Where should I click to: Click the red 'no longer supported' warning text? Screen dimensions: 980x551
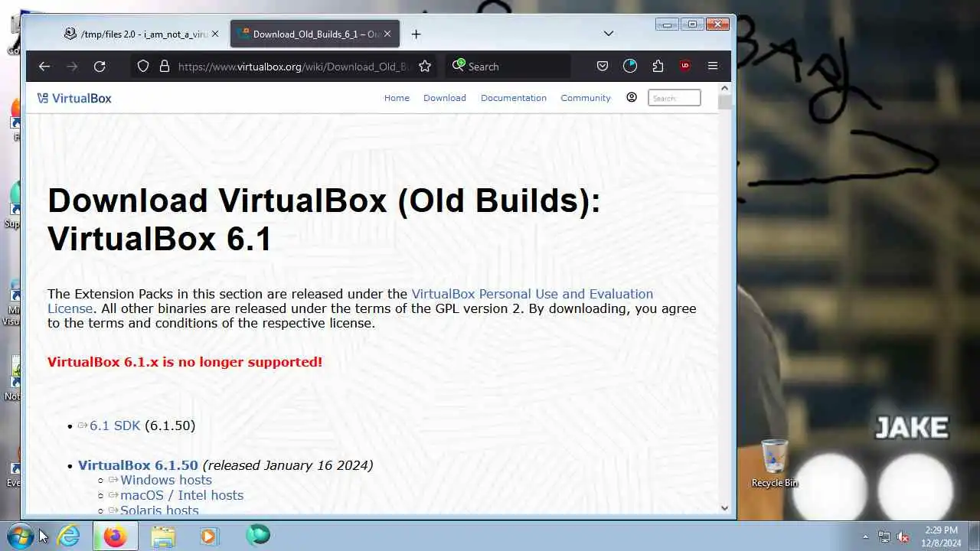pos(185,362)
